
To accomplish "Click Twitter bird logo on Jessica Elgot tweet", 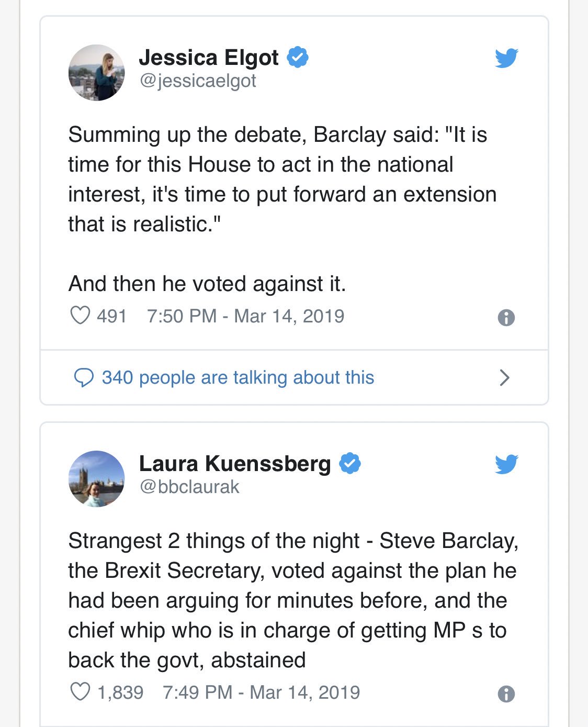I will pyautogui.click(x=506, y=58).
